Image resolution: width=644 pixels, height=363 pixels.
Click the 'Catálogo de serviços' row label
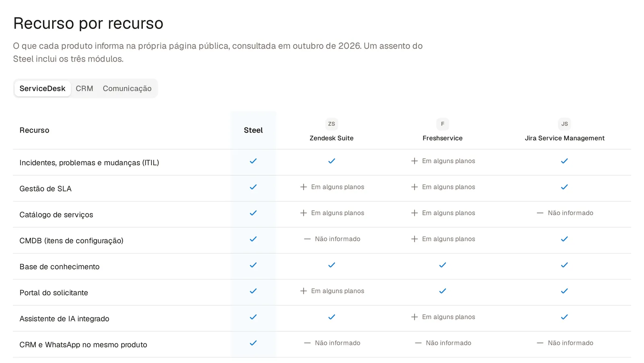pyautogui.click(x=56, y=215)
